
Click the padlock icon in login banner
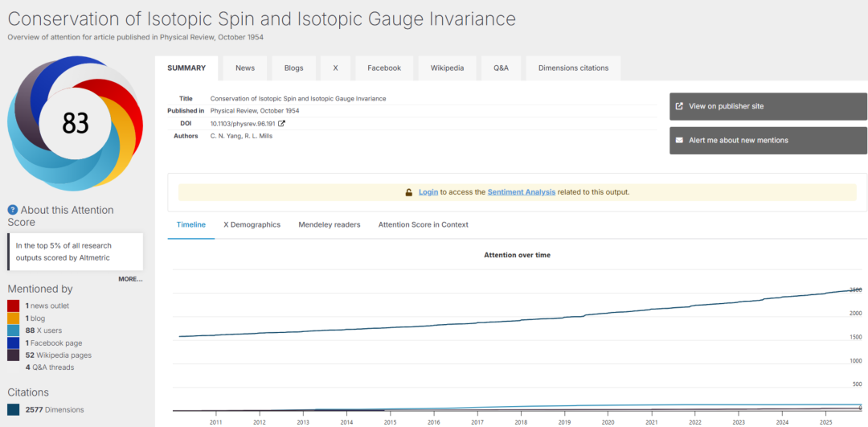408,192
